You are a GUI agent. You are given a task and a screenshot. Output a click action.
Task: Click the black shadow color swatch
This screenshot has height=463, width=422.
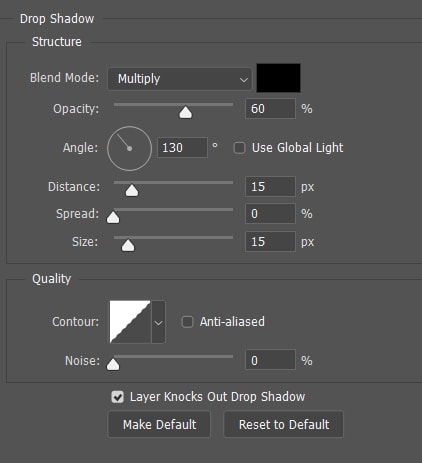(278, 78)
